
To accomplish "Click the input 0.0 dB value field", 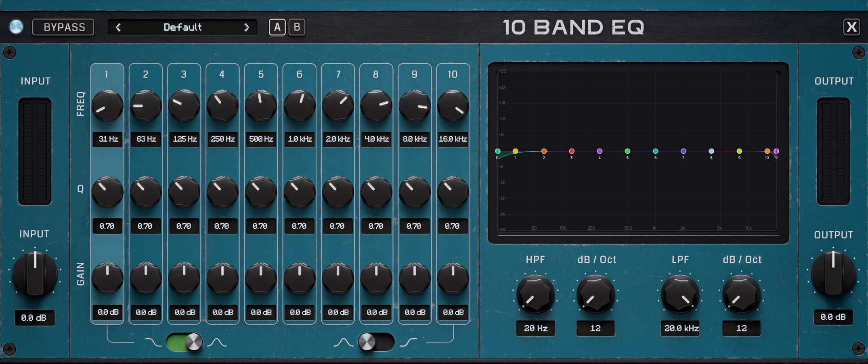I will (34, 318).
